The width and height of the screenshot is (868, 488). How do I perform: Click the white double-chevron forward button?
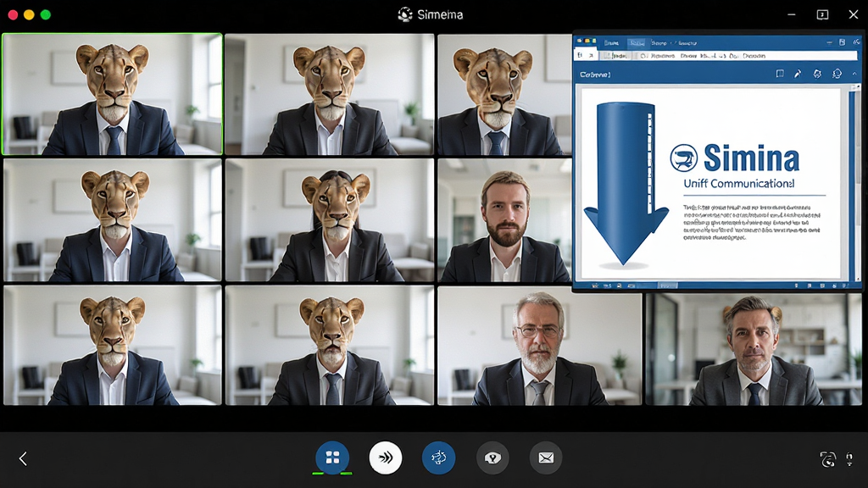click(386, 457)
